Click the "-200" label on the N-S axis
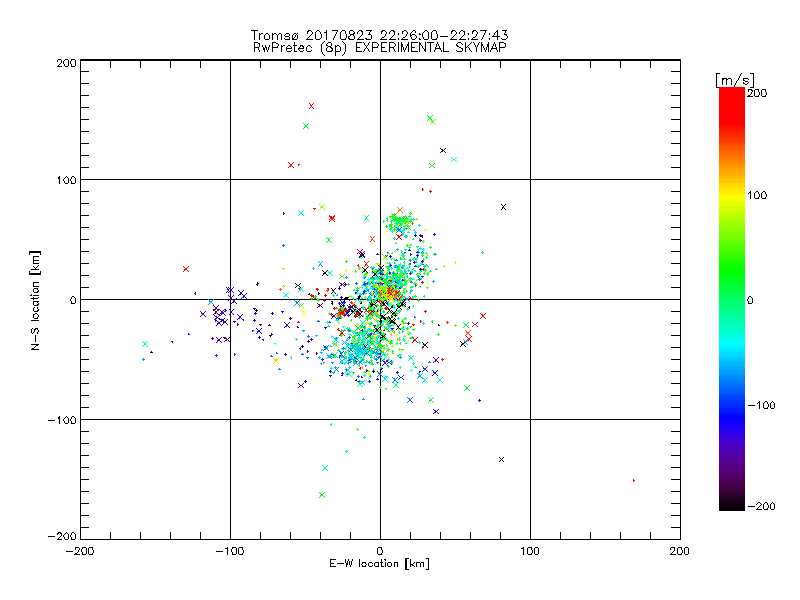The image size is (800, 600). pos(62,536)
